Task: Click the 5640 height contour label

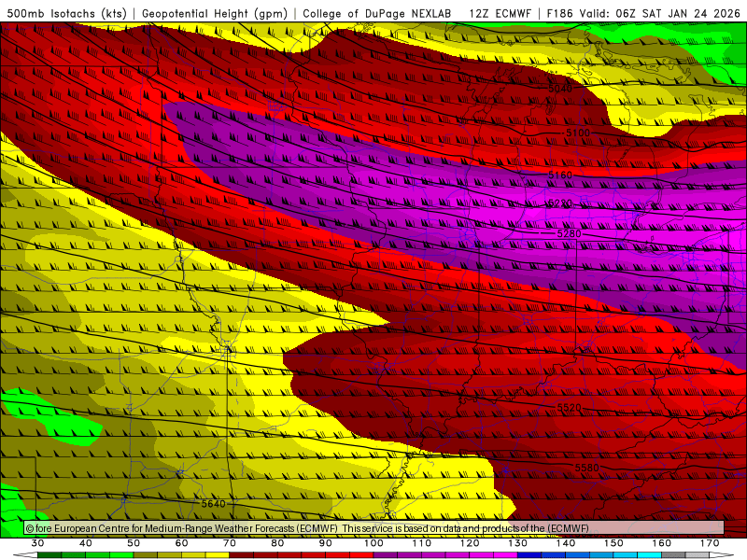Action: click(x=214, y=503)
